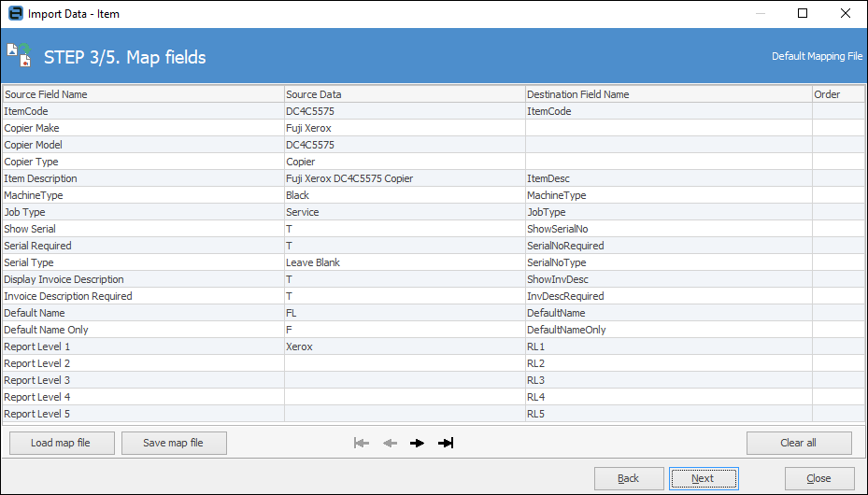Go Back to the previous step
Viewport: 868px width, 495px height.
point(629,478)
